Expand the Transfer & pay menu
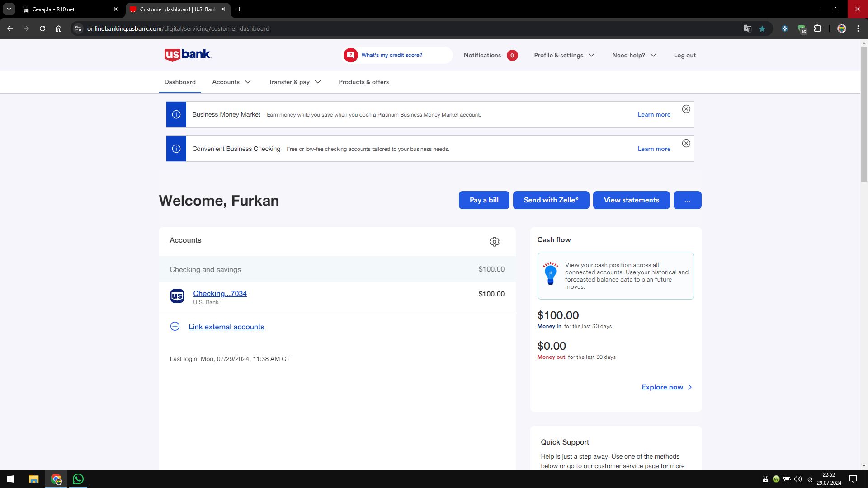This screenshot has height=488, width=868. click(294, 82)
